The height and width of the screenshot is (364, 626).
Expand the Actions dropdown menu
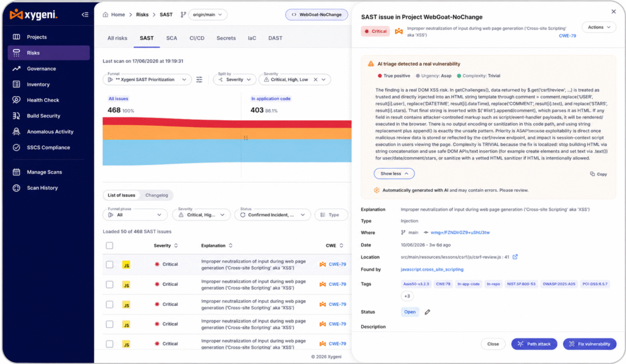[x=599, y=27]
